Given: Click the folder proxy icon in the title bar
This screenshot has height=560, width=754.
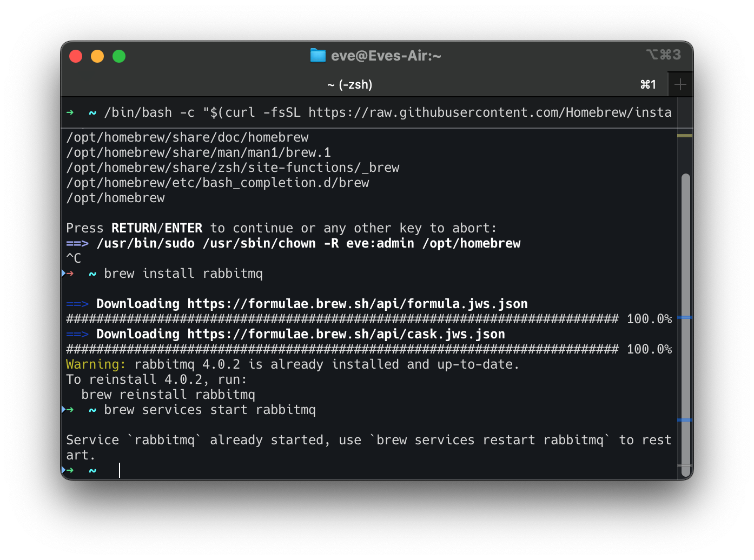Looking at the screenshot, I should pos(318,55).
